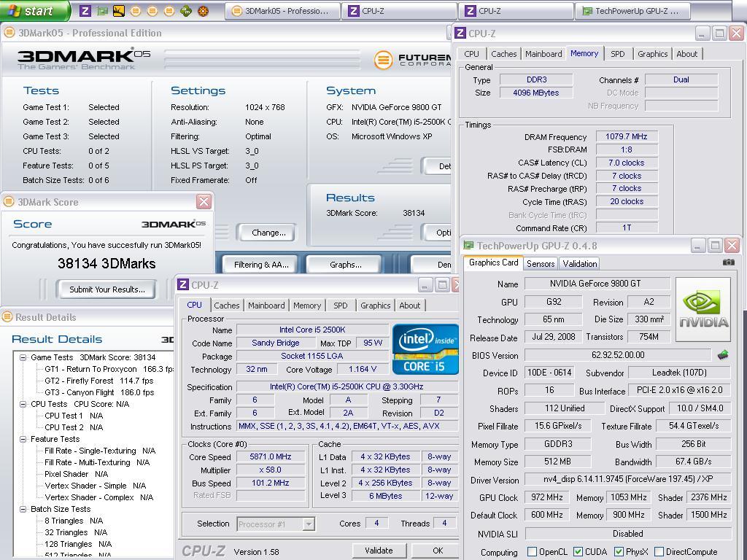Image resolution: width=747 pixels, height=560 pixels.
Task: Open Graphics tab in the processor CPU-Z window
Action: (376, 306)
